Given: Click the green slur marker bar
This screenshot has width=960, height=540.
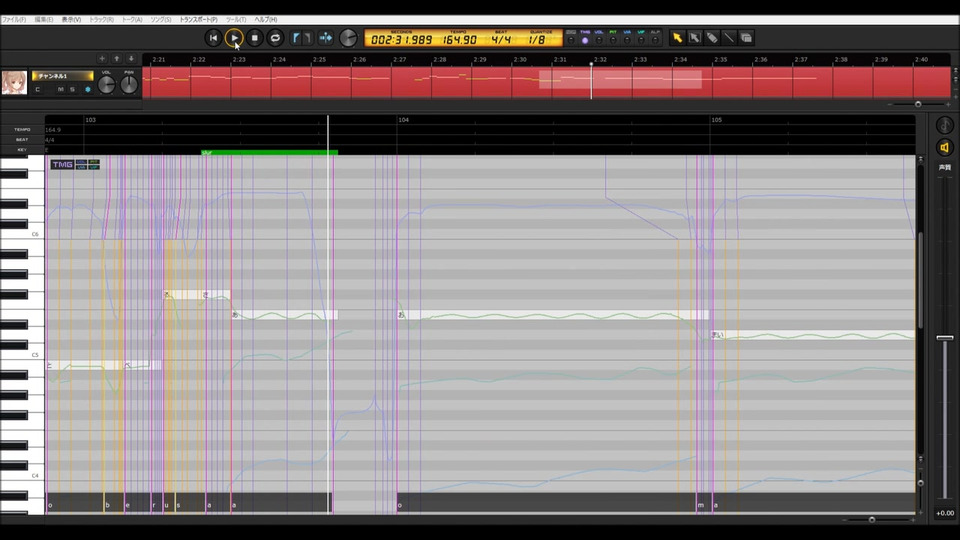Looking at the screenshot, I should point(269,152).
